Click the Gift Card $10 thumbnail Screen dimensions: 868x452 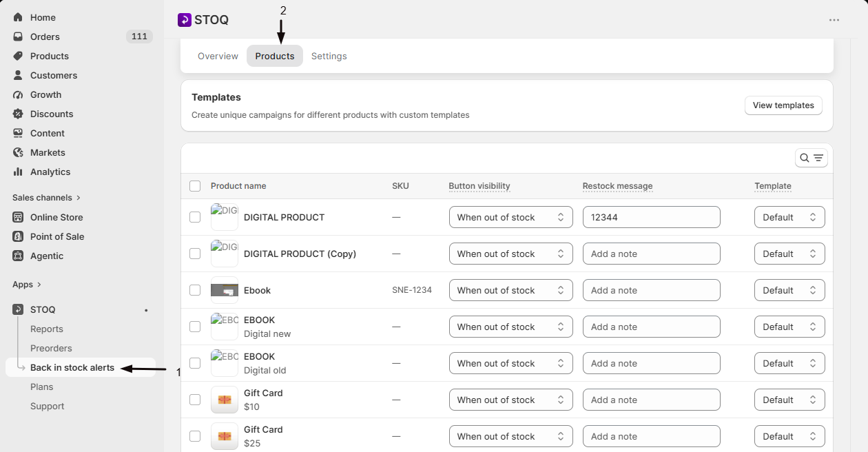click(x=225, y=400)
